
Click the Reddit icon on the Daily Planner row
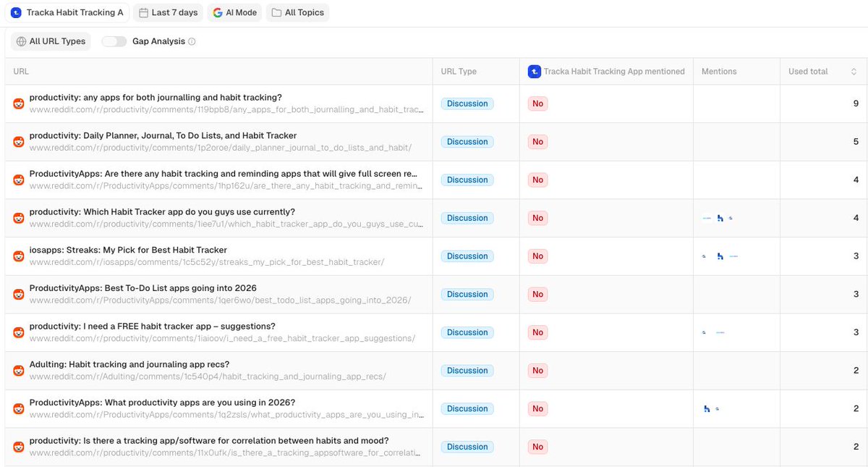(x=19, y=142)
